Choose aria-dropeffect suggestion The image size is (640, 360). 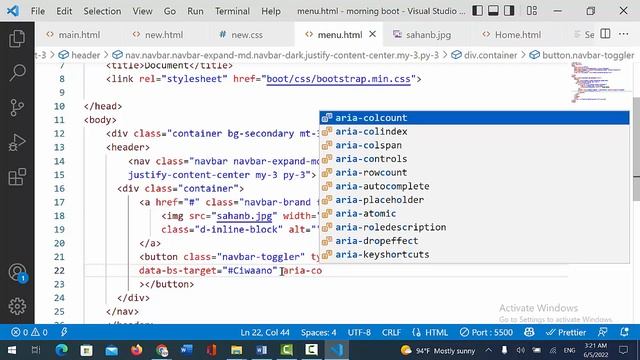point(474,241)
